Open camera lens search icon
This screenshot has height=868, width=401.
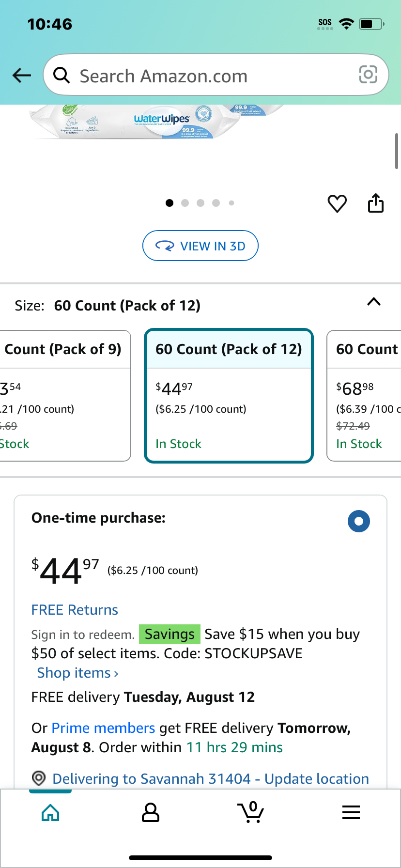(x=368, y=75)
